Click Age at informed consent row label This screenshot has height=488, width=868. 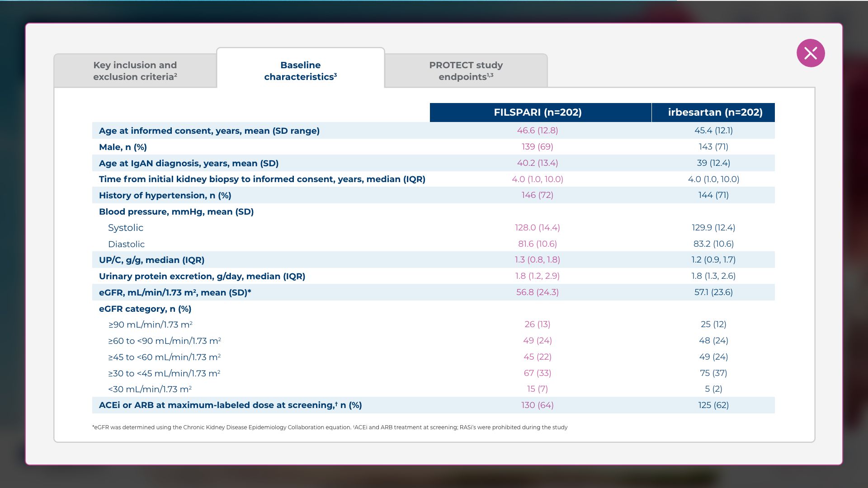209,131
